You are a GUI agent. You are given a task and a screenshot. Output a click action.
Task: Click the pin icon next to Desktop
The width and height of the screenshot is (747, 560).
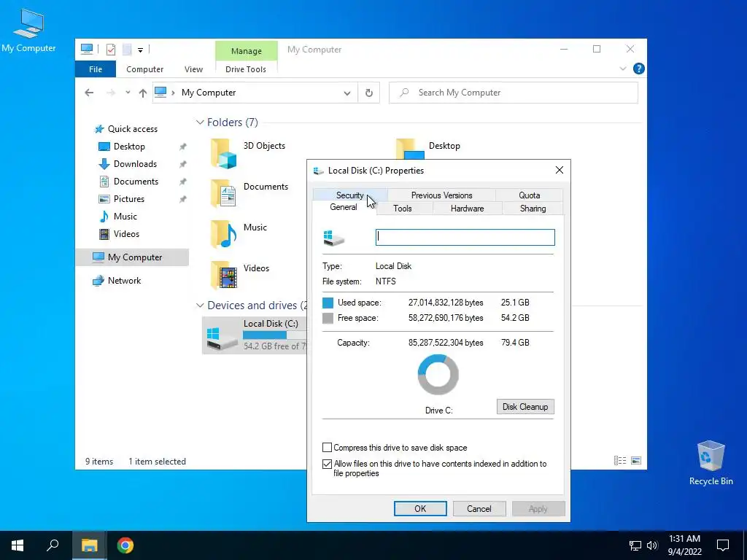pyautogui.click(x=182, y=147)
